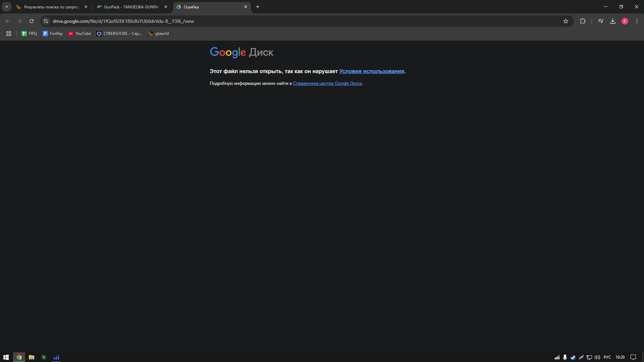Open the blue bars app in taskbar
The image size is (644, 362).
[56, 357]
